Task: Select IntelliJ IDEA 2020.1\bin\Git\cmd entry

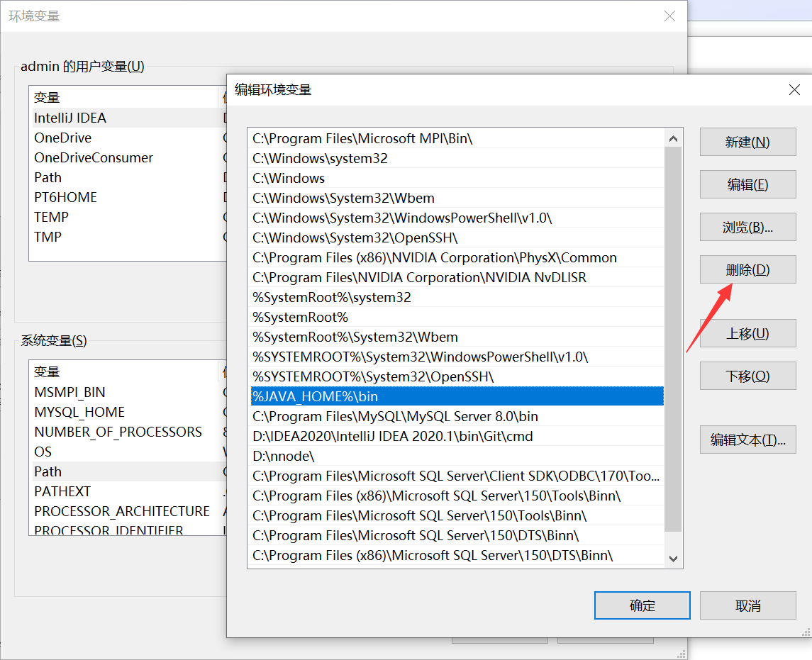Action: 457,437
